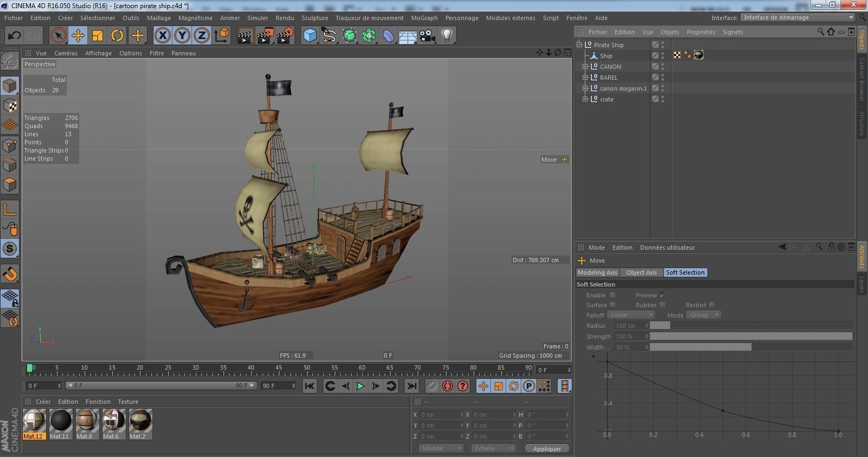This screenshot has height=457, width=868.
Task: Click the Undo arrow icon
Action: 14,36
